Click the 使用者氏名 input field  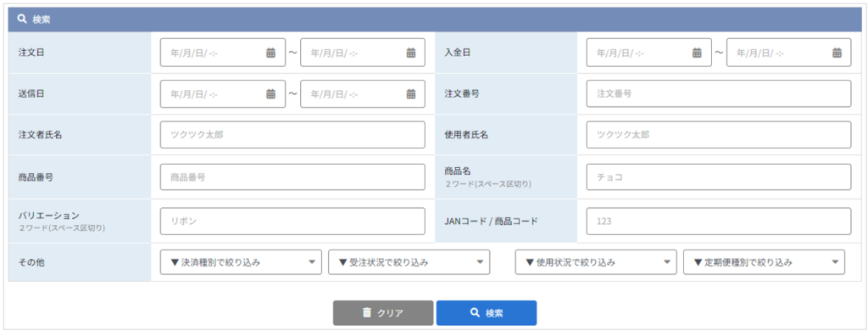[x=719, y=135]
